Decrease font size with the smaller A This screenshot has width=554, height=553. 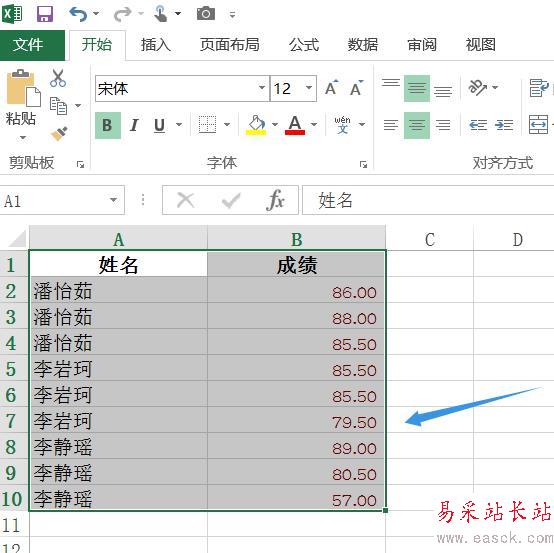356,88
